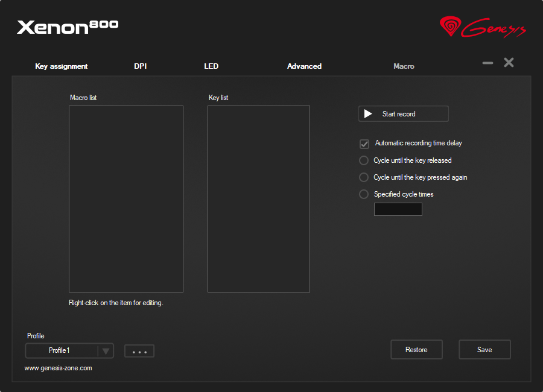Open the Key assignment tab
The width and height of the screenshot is (543, 392).
click(x=62, y=66)
